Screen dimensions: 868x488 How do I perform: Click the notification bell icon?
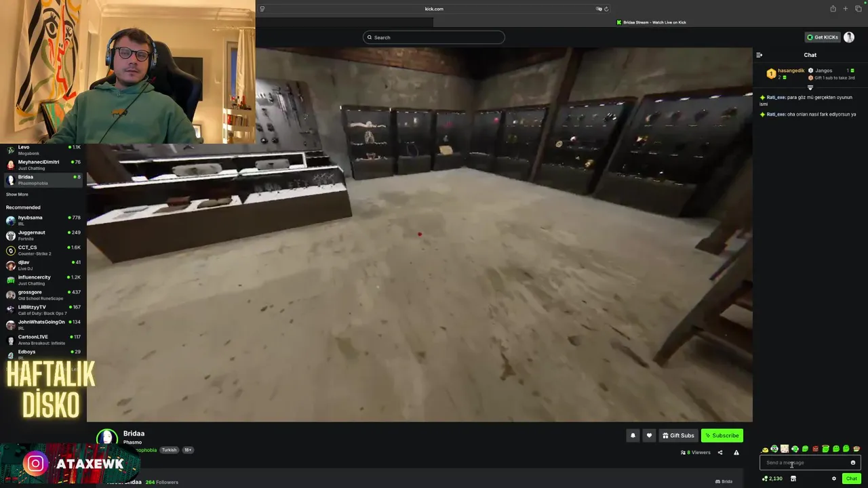633,435
